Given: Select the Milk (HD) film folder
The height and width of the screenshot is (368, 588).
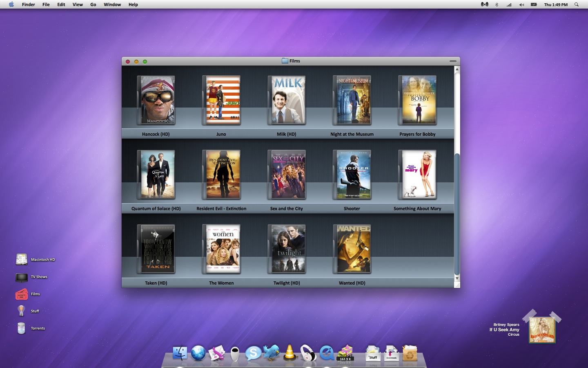Looking at the screenshot, I should [287, 101].
